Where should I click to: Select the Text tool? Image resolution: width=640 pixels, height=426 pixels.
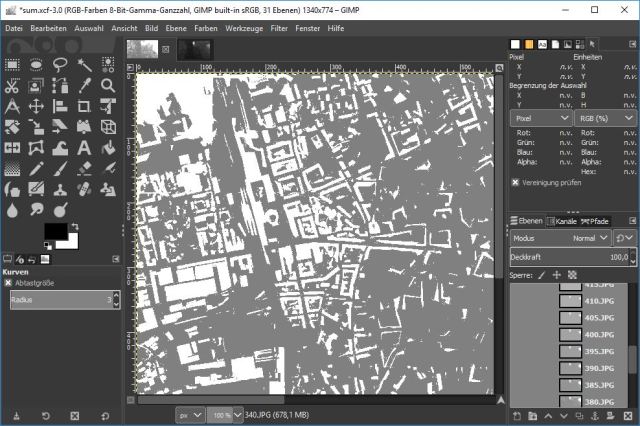[x=84, y=148]
